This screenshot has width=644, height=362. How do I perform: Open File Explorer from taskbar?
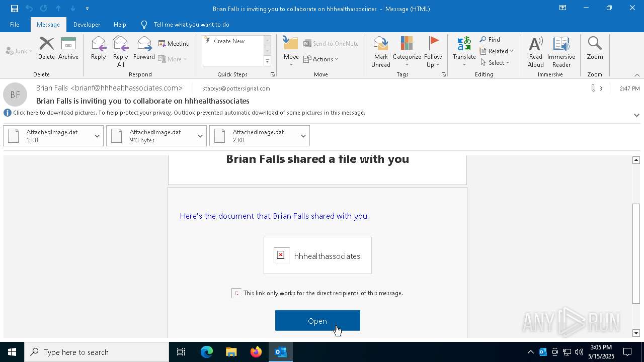[x=231, y=352]
